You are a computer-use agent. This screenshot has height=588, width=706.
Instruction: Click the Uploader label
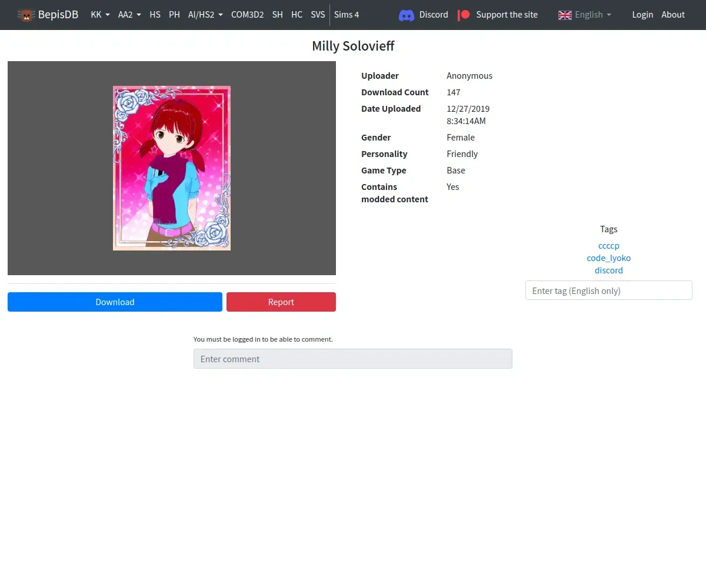click(x=380, y=76)
